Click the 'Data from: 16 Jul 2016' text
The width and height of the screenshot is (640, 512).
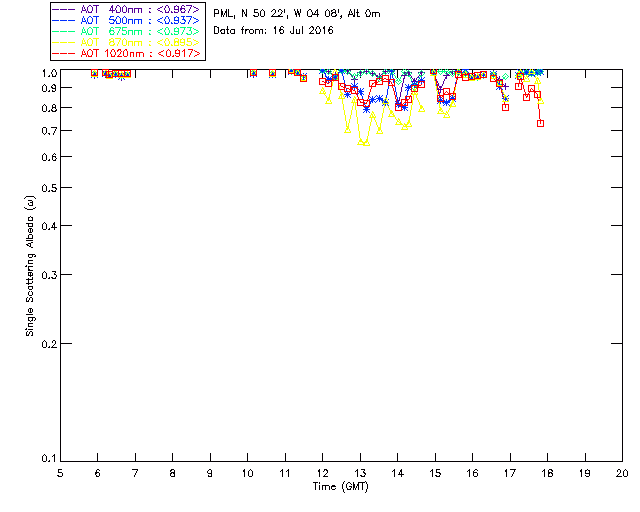[x=273, y=31]
